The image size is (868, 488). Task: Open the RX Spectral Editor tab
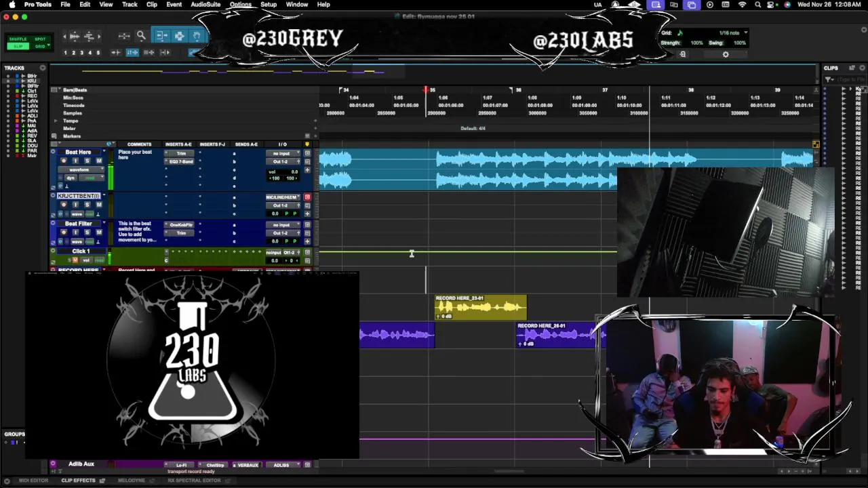pyautogui.click(x=195, y=481)
